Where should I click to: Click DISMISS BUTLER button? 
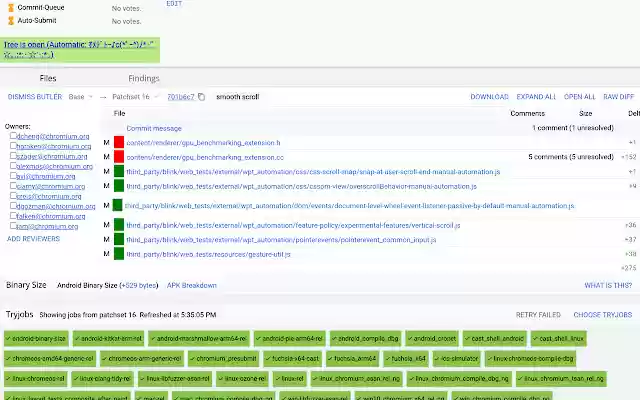[x=35, y=97]
